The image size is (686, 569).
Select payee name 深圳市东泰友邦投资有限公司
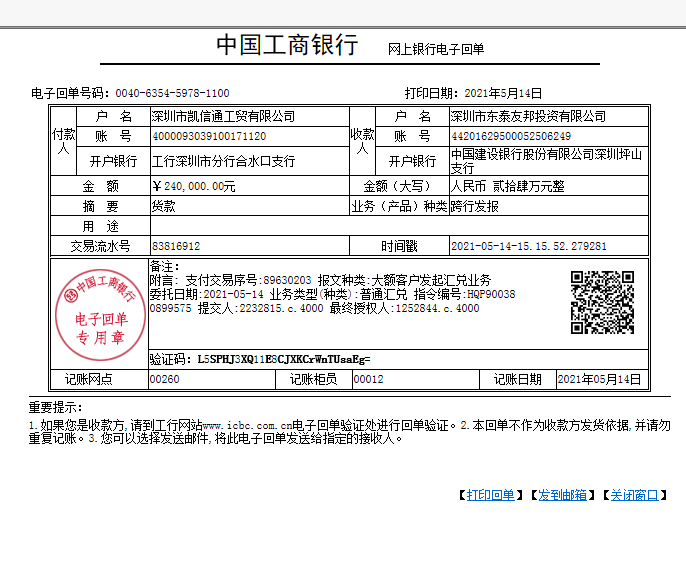(528, 116)
